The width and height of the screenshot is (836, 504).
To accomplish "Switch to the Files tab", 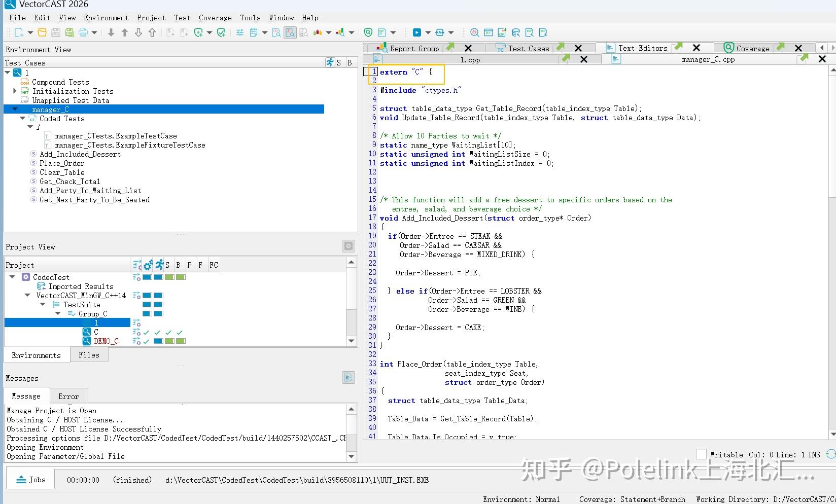I will pyautogui.click(x=89, y=355).
